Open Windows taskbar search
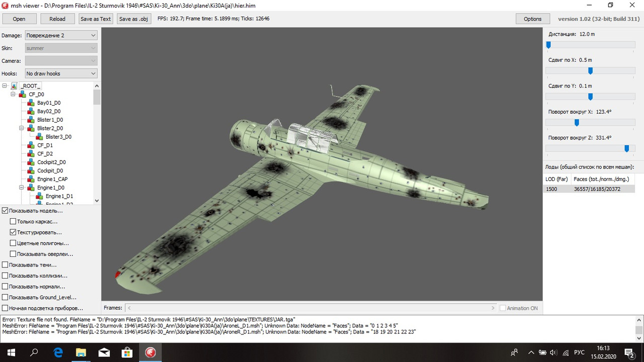This screenshot has width=644, height=362. click(x=34, y=352)
